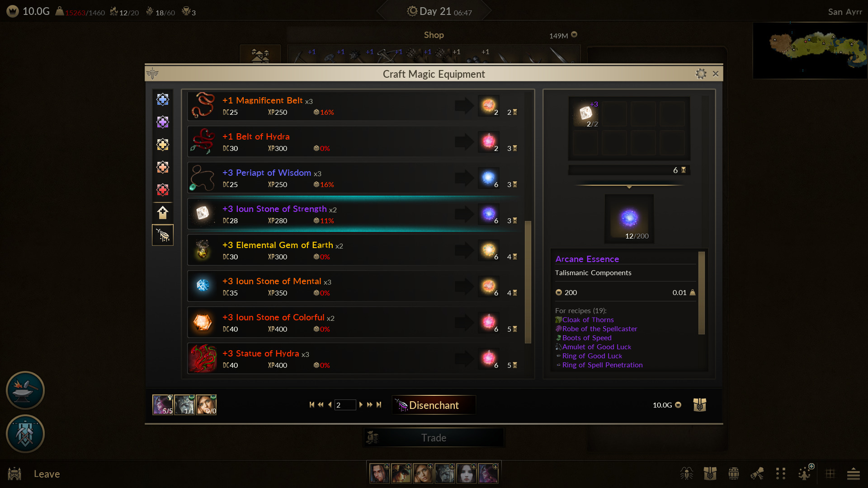
Task: Open crafting settings gear icon
Action: point(701,74)
